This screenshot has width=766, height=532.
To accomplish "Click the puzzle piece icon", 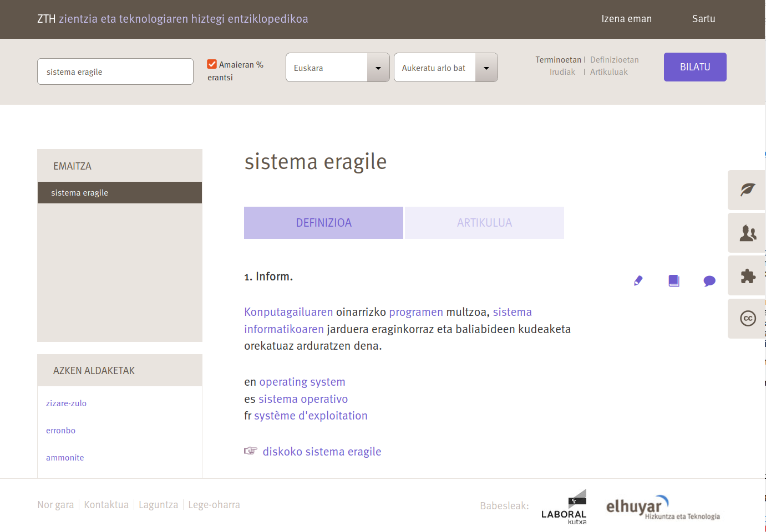I will point(747,275).
